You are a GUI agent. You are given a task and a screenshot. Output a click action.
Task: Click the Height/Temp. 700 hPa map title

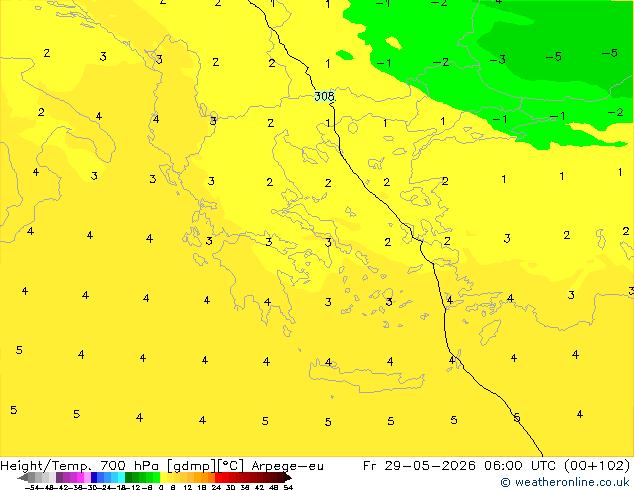tap(81, 466)
